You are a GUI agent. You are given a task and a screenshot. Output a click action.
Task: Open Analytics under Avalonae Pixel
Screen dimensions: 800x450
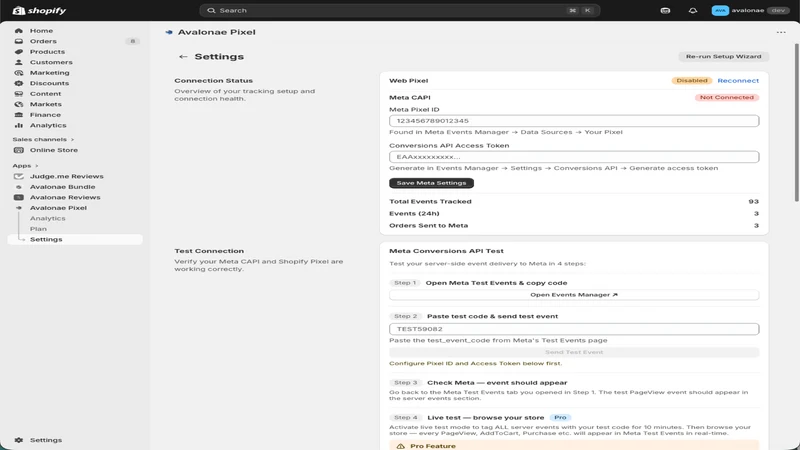[x=47, y=218]
